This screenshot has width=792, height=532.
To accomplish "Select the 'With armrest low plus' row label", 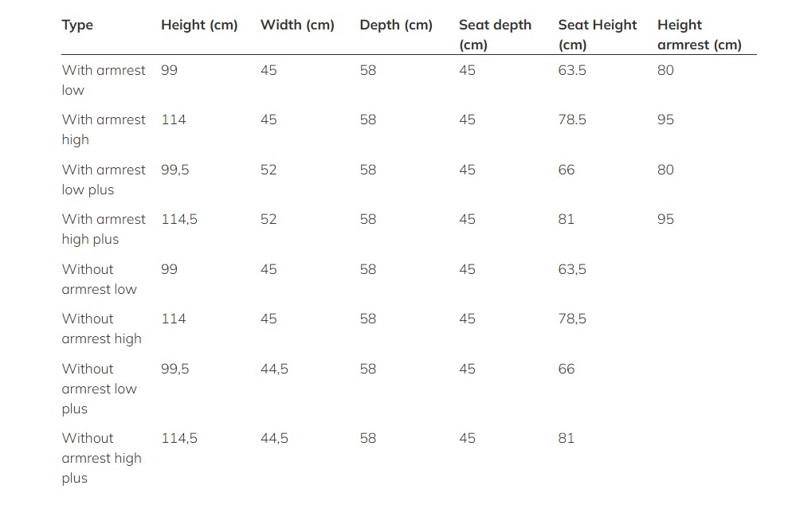I will coord(104,180).
